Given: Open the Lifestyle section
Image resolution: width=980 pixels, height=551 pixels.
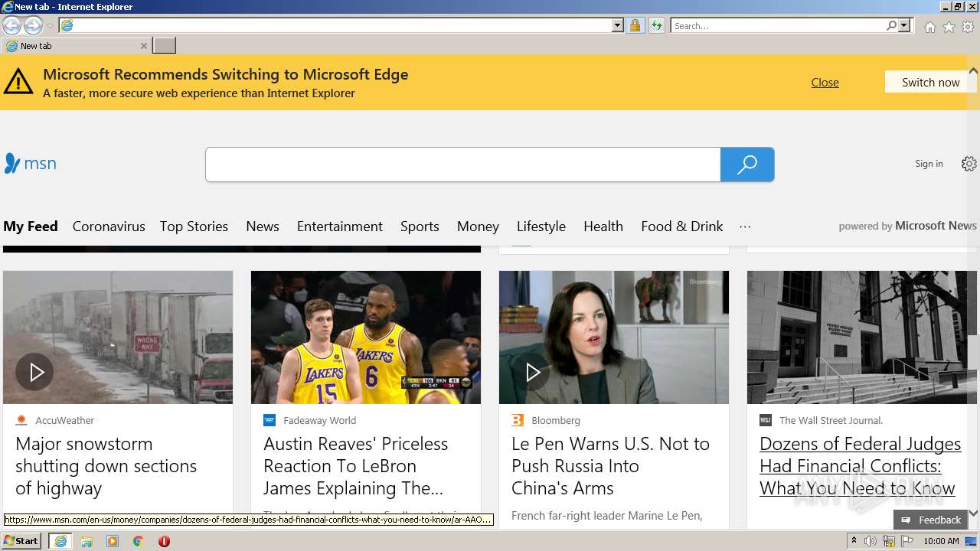Looking at the screenshot, I should 541,227.
